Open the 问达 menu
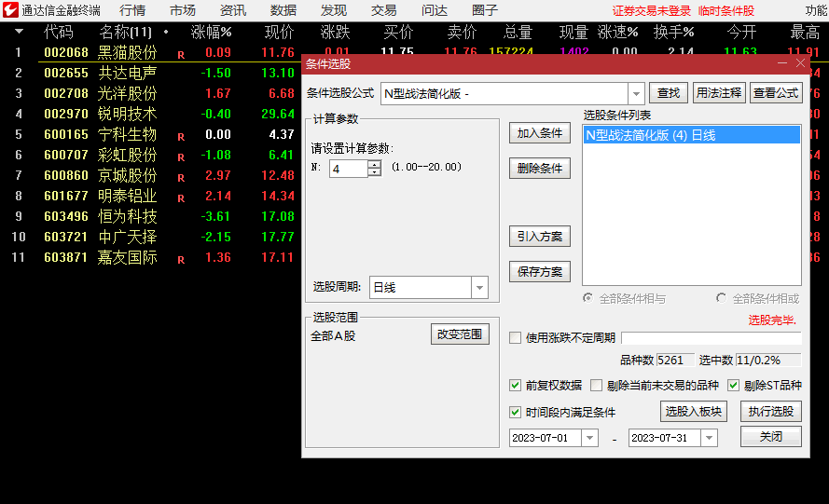Screen dimensions: 829x504 click(435, 10)
